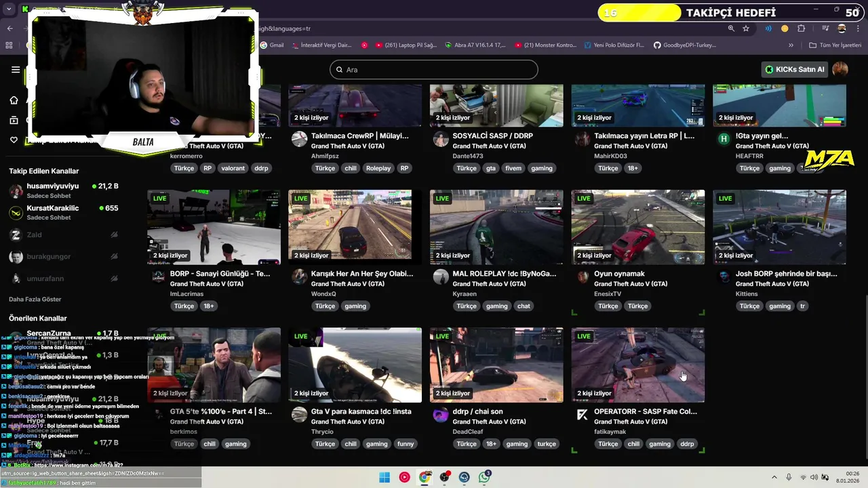Screen dimensions: 868x488
Task: Open umurafann channel avatar
Action: [16, 279]
